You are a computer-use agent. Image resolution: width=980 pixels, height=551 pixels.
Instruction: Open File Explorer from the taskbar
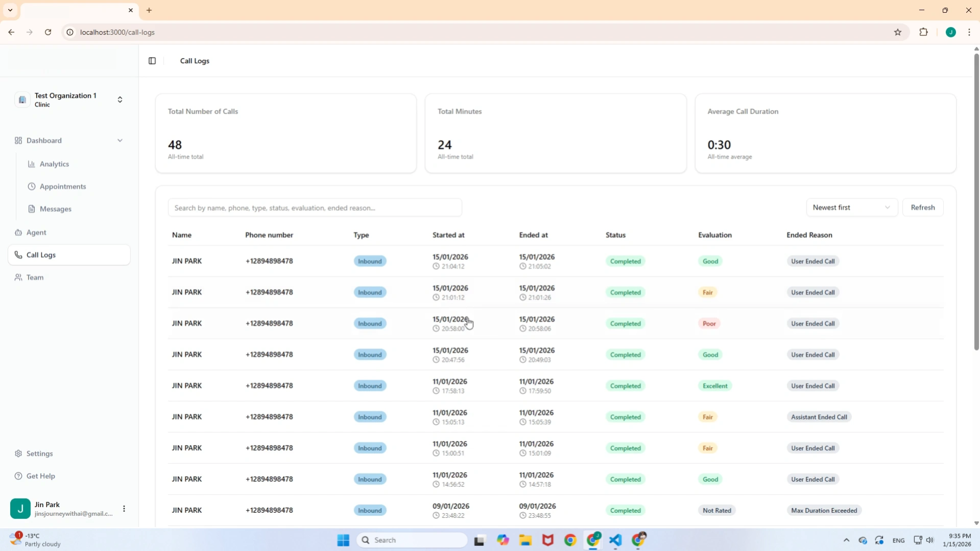tap(525, 540)
